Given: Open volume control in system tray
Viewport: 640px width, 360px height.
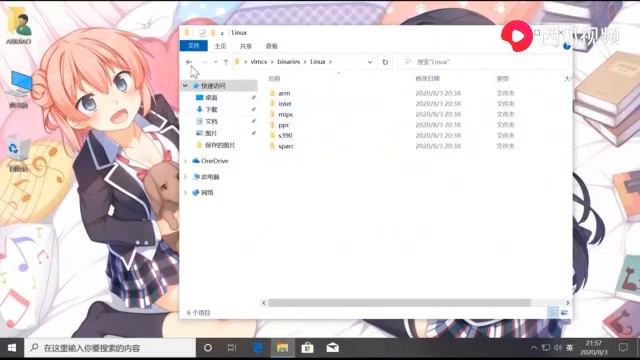Looking at the screenshot, I should pos(558,348).
